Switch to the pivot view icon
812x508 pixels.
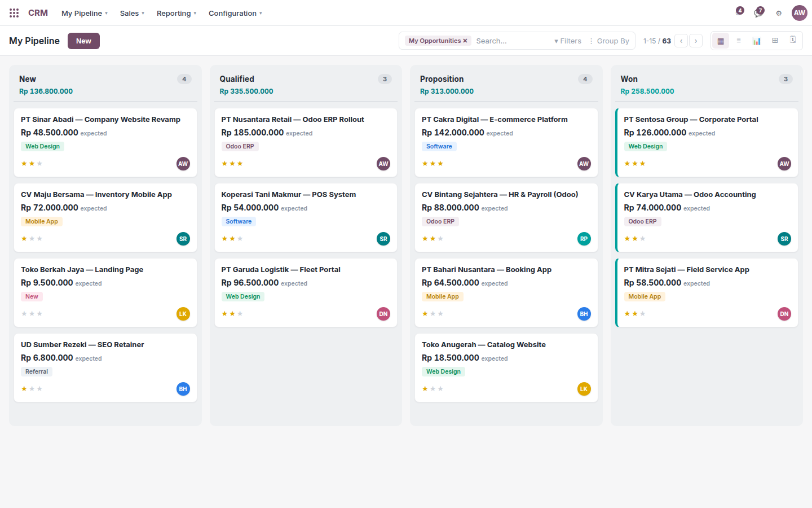coord(775,41)
